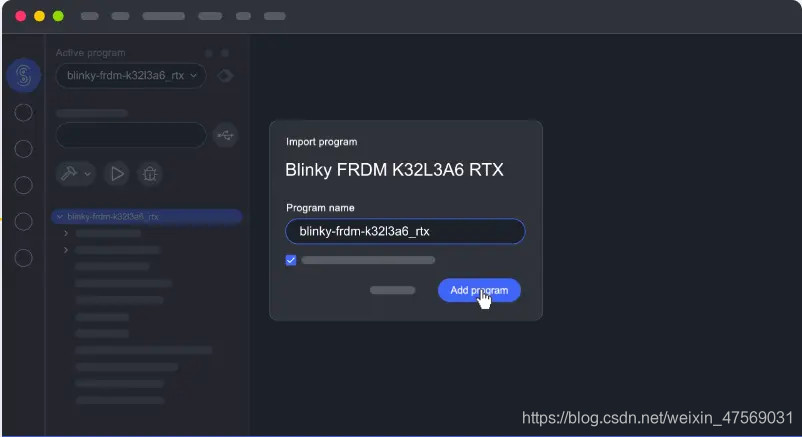Collapse the blinky-frdm-k32l3a6_rtx tree node

(60, 217)
